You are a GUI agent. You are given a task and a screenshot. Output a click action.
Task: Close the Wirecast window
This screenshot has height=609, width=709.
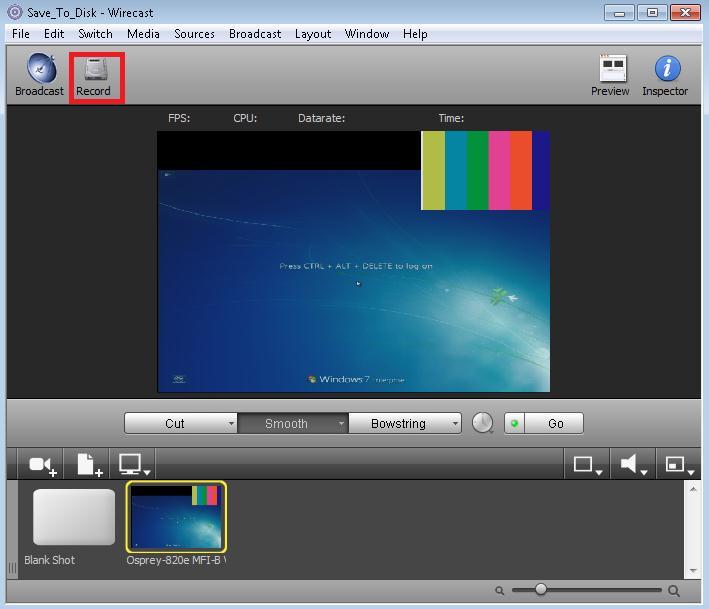[x=685, y=13]
